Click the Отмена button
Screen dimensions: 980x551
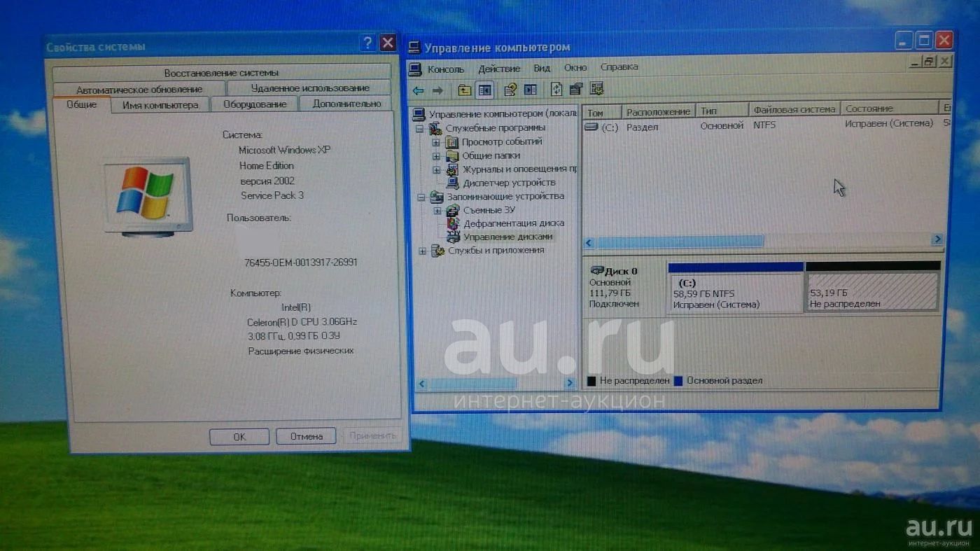[x=306, y=435]
